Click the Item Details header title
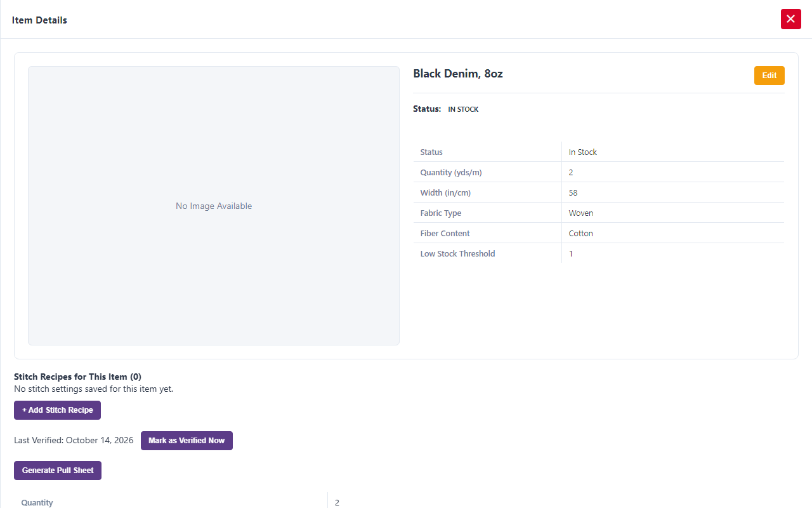 click(39, 20)
